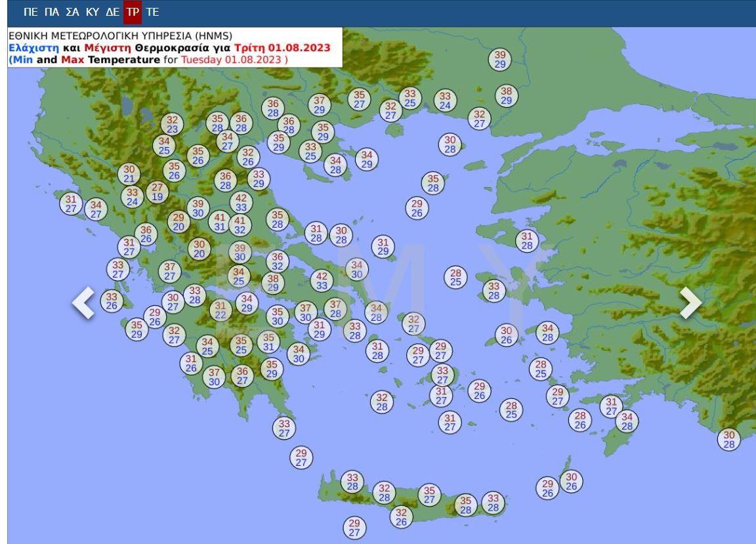Click the 37/28 temperature marker

pos(335,309)
